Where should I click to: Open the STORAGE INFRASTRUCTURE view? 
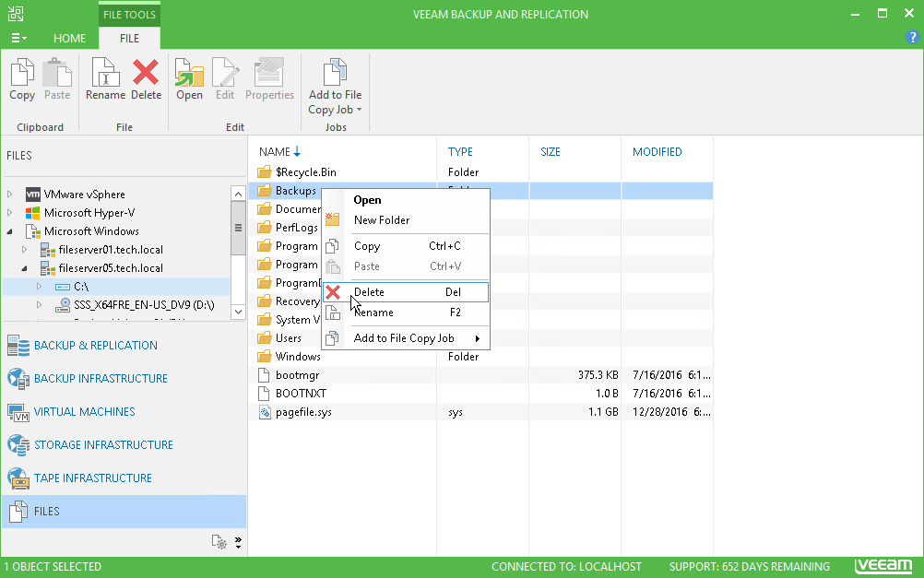103,445
